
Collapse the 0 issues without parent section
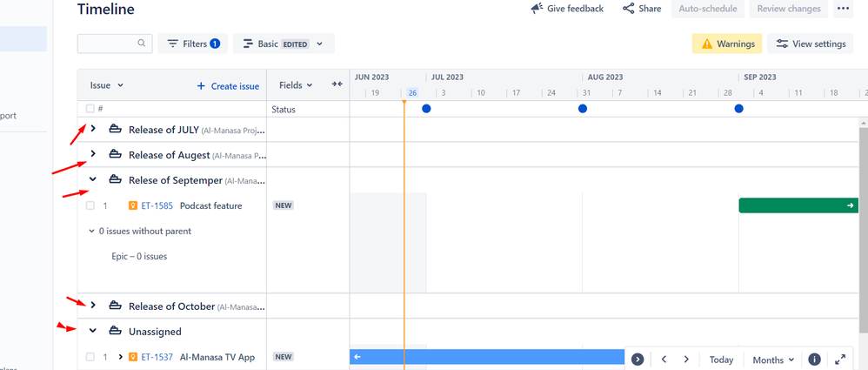(x=92, y=231)
